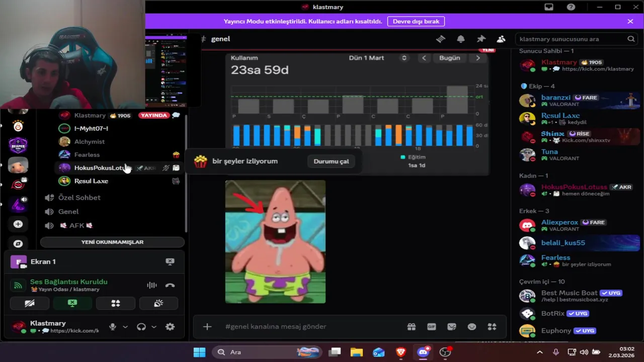Open belali_kus55 in member list
Viewport: 644px width, 362px height.
click(578, 243)
